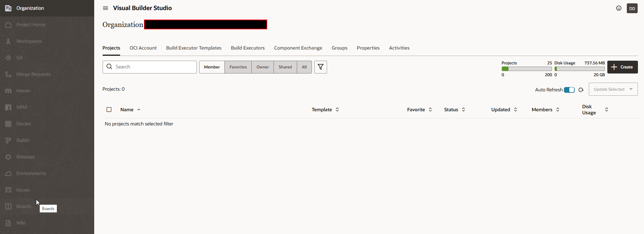Click the Maven icon in sidebar
644x234 pixels.
[x=8, y=91]
